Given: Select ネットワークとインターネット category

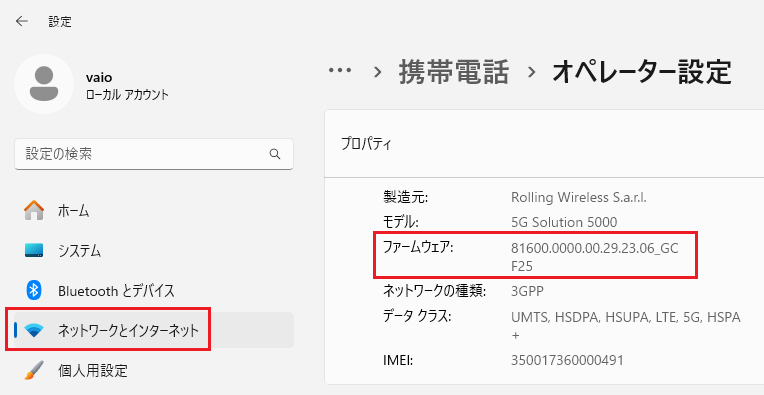Looking at the screenshot, I should (154, 330).
